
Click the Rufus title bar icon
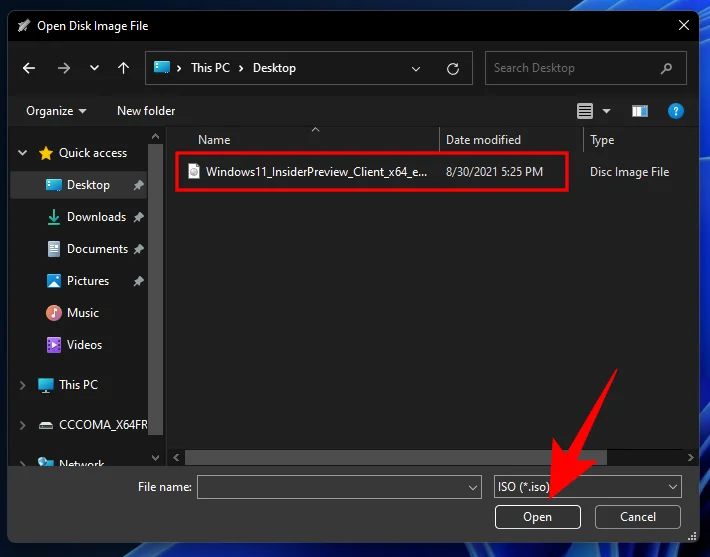[x=24, y=26]
